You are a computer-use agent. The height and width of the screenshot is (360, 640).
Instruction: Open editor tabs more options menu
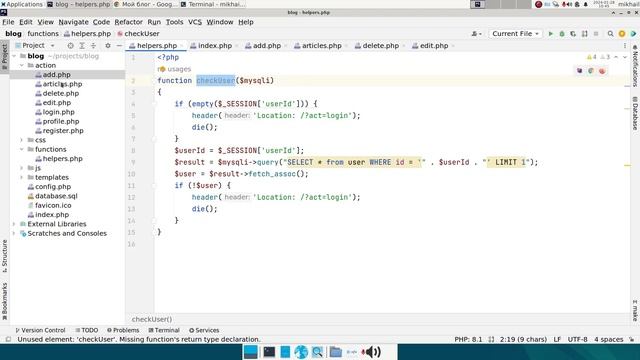tap(624, 46)
